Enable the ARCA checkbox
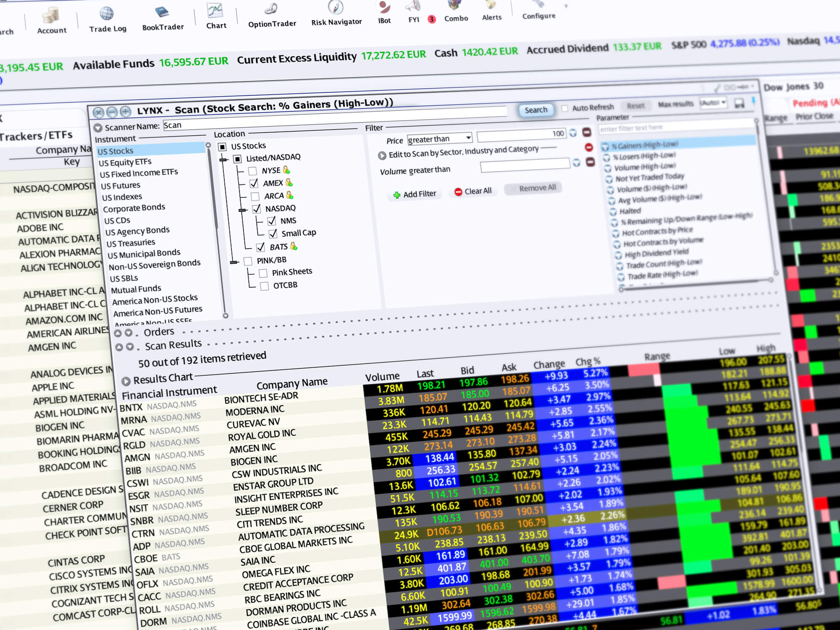The height and width of the screenshot is (630, 840). (255, 196)
